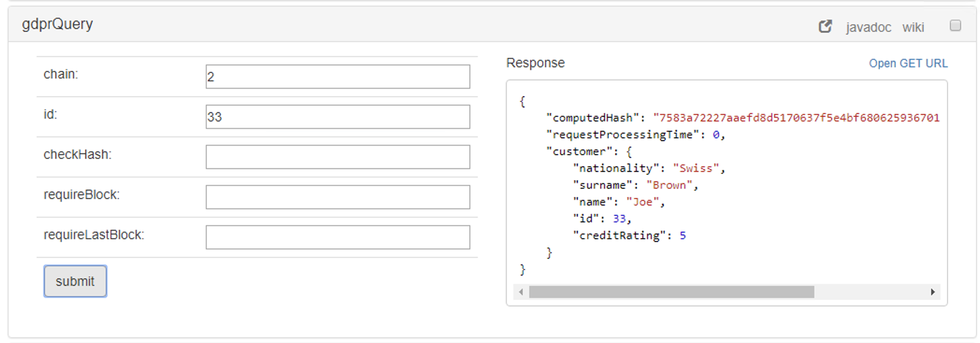Tick the gdprQuery selection checkbox
The image size is (980, 343).
click(955, 25)
